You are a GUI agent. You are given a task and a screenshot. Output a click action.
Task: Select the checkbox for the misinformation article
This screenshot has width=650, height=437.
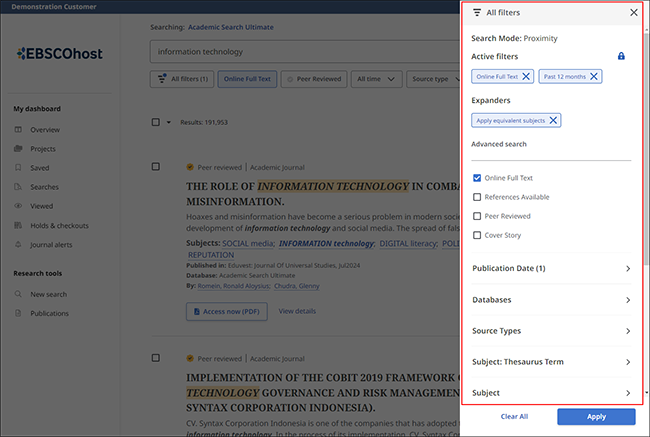click(x=155, y=167)
